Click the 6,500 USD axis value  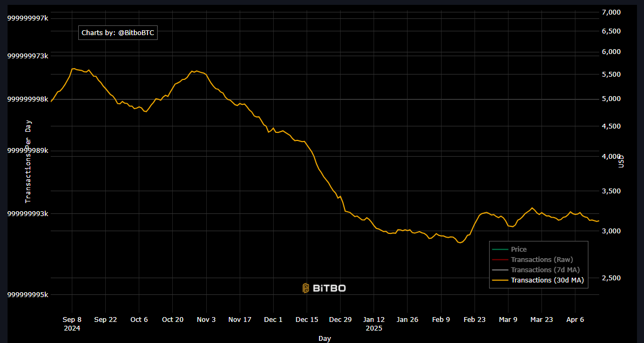point(611,31)
